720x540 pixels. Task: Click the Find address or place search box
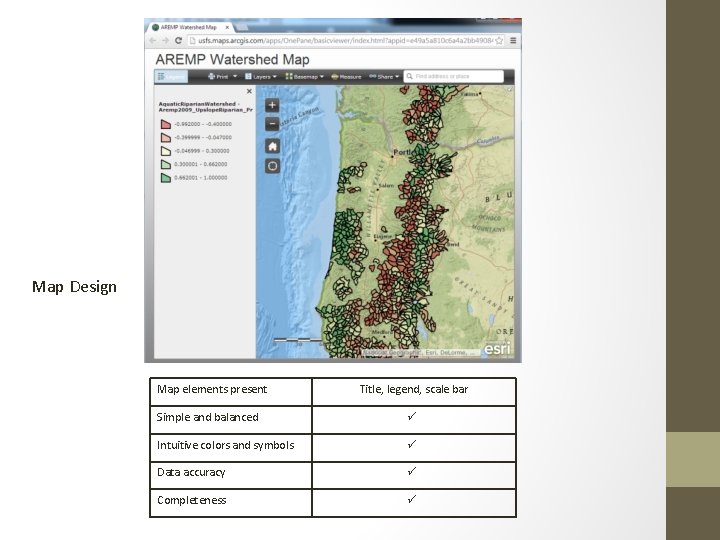454,76
